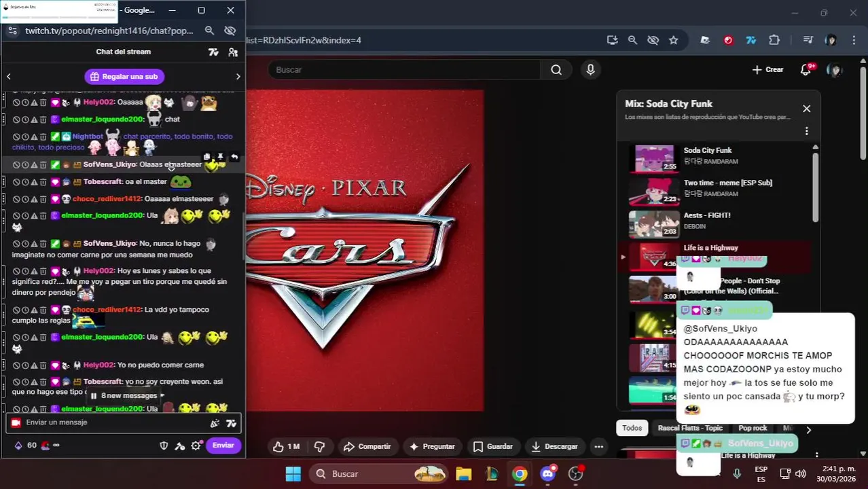Open Hely002's username in chat

(98, 103)
